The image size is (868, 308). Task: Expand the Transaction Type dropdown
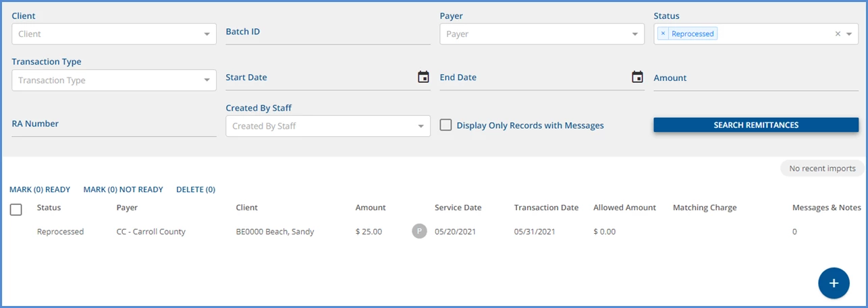[207, 80]
